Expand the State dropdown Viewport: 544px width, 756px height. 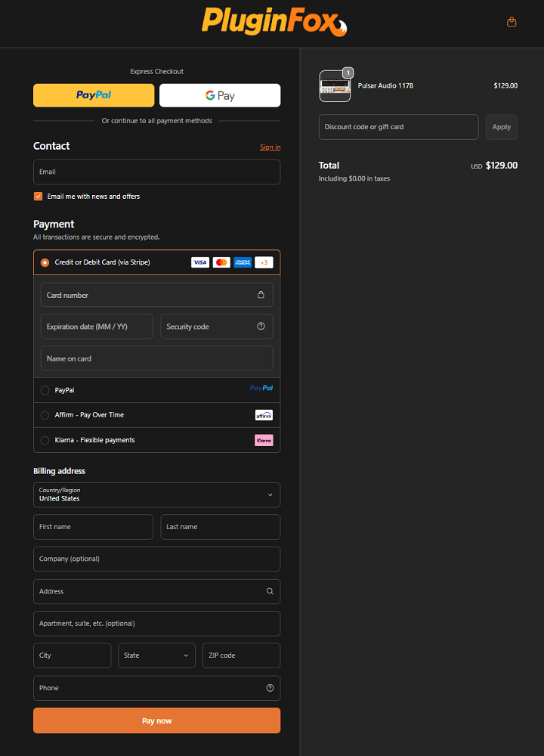click(x=156, y=655)
